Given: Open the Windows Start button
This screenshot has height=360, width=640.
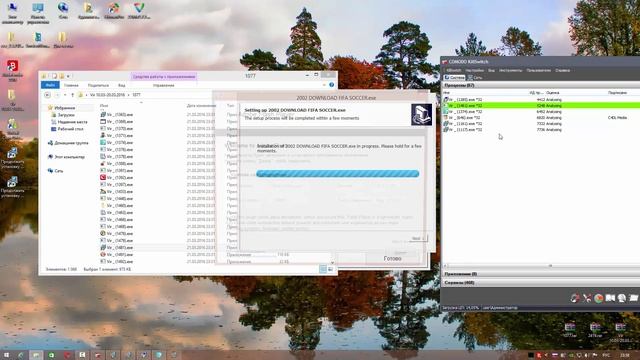Looking at the screenshot, I should click(6, 355).
